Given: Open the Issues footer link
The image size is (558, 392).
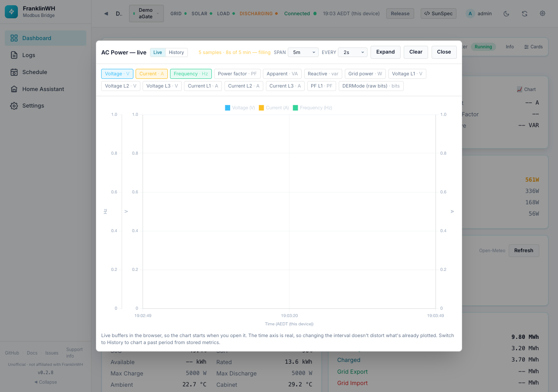Looking at the screenshot, I should 52,353.
